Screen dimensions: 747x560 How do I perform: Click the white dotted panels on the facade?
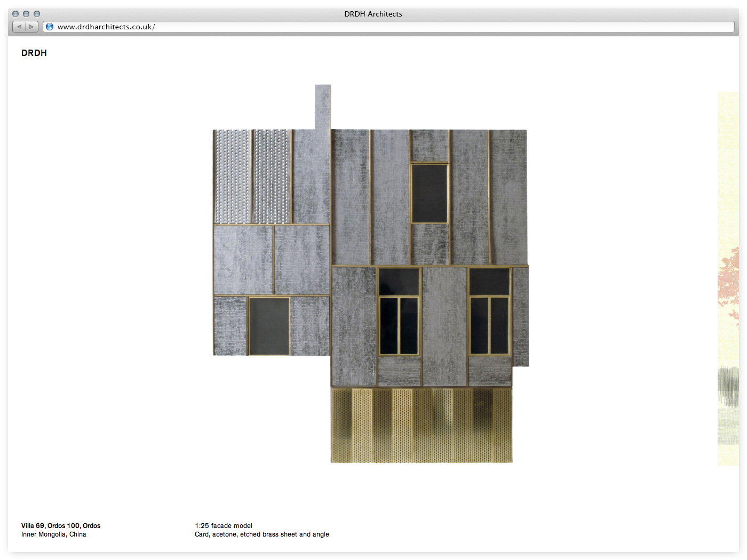pos(252,176)
